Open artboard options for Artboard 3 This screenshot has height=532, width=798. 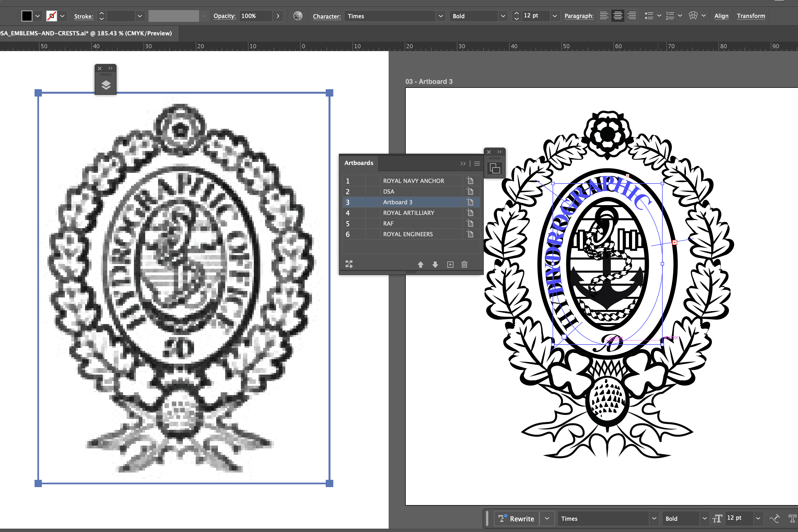(x=470, y=202)
